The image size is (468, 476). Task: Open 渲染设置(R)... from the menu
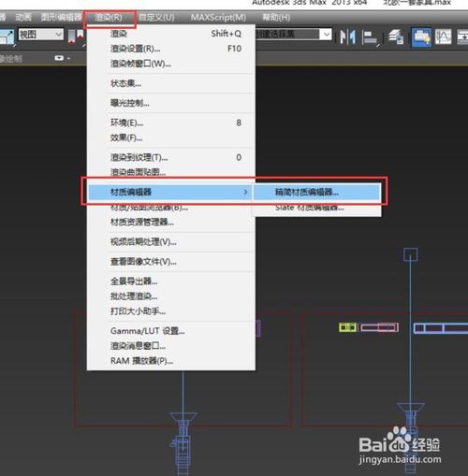(171, 49)
